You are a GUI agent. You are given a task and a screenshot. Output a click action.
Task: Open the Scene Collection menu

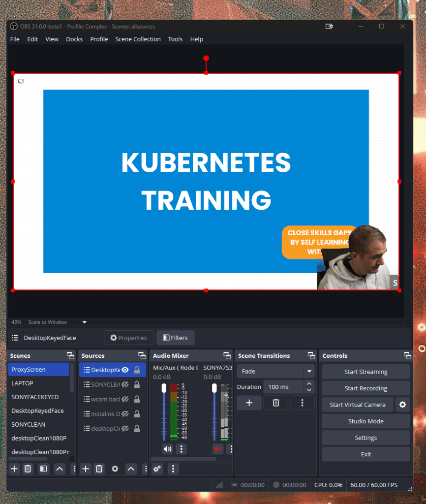138,39
